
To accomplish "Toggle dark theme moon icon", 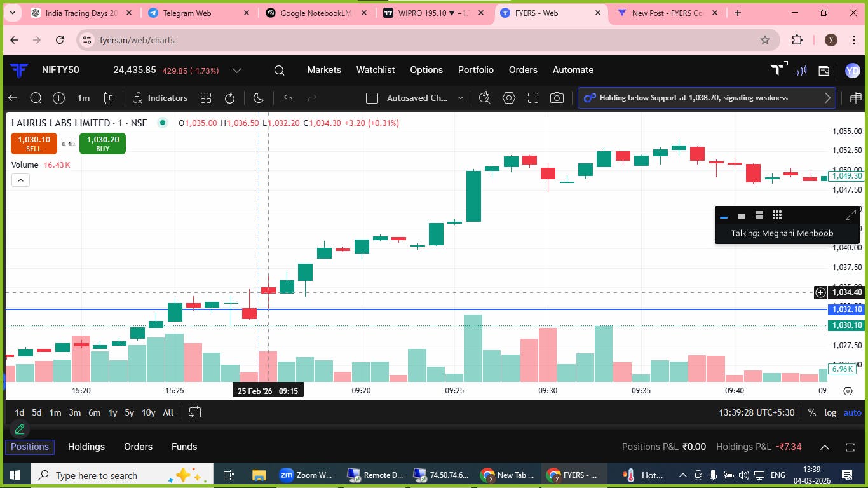I will 258,98.
